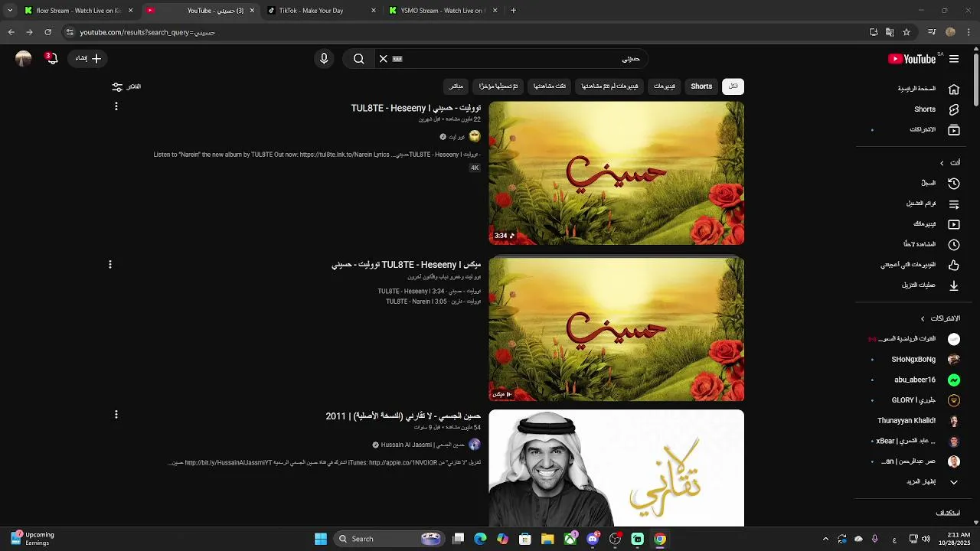Open the TUL8TE - Heseeny video title
Viewport: 980px width, 551px height.
[x=416, y=108]
